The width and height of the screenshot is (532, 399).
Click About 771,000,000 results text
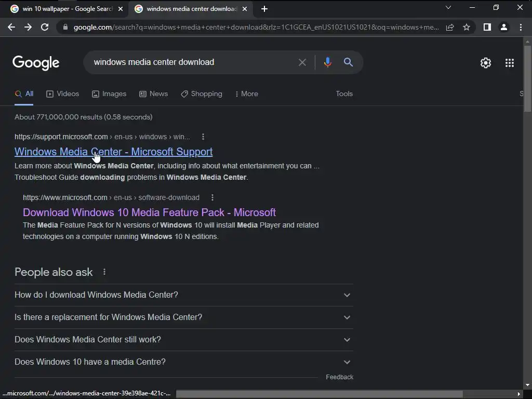point(84,117)
